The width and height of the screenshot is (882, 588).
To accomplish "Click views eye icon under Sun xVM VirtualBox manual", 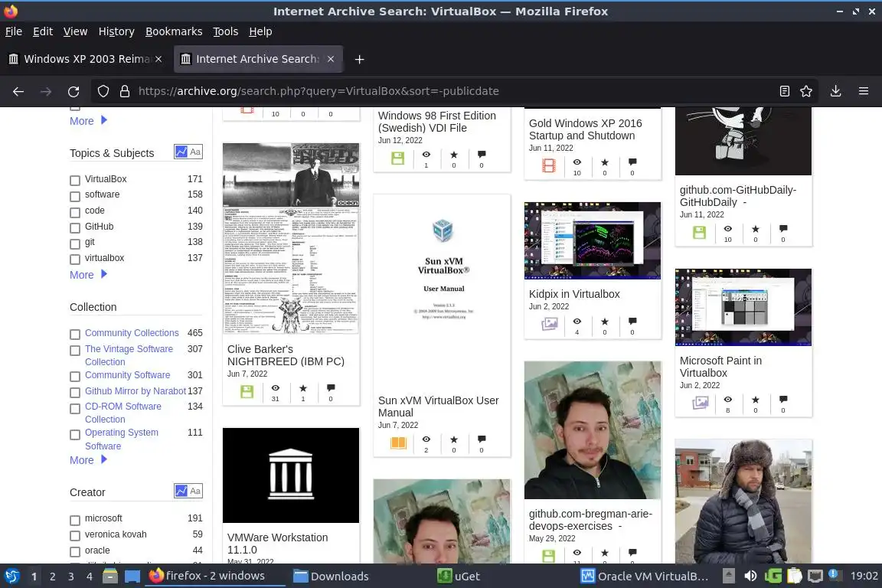I will pyautogui.click(x=426, y=439).
